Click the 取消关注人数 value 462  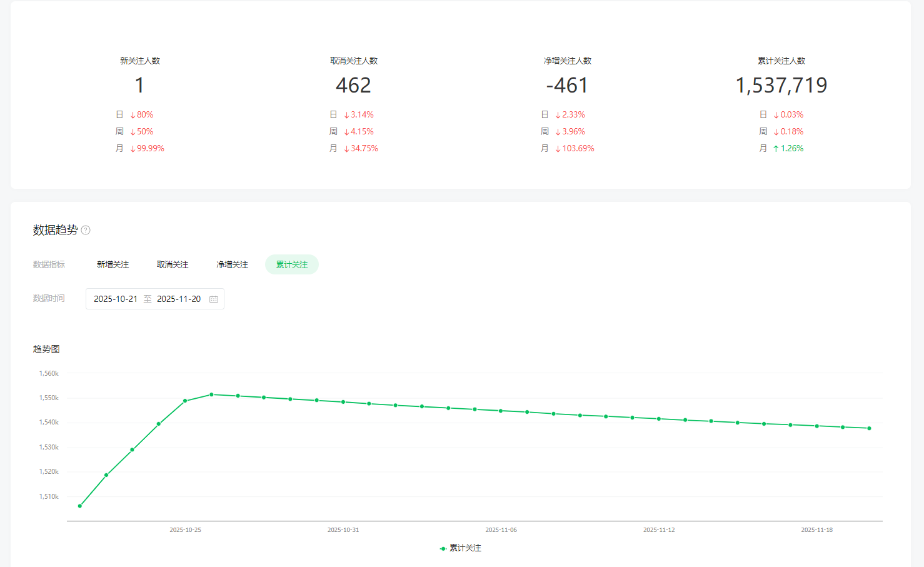[x=354, y=86]
